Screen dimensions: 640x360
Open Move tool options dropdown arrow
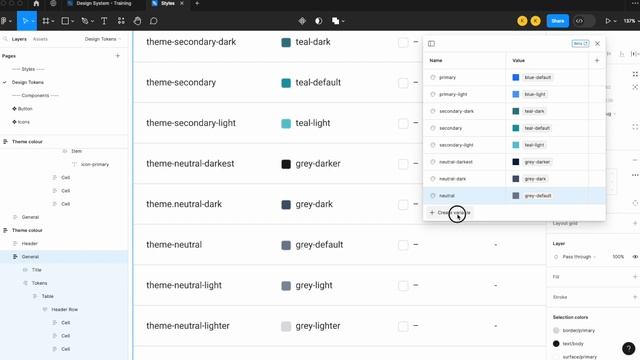click(x=33, y=21)
